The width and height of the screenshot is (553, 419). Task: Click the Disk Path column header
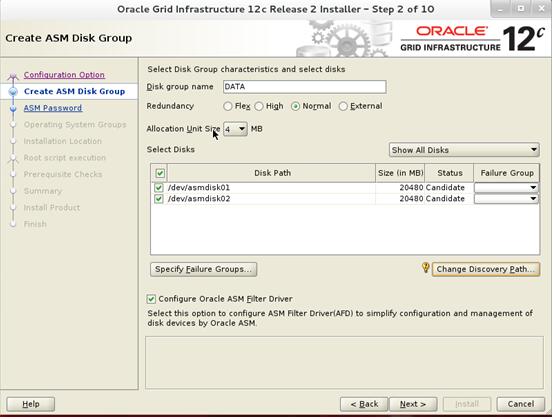[272, 173]
